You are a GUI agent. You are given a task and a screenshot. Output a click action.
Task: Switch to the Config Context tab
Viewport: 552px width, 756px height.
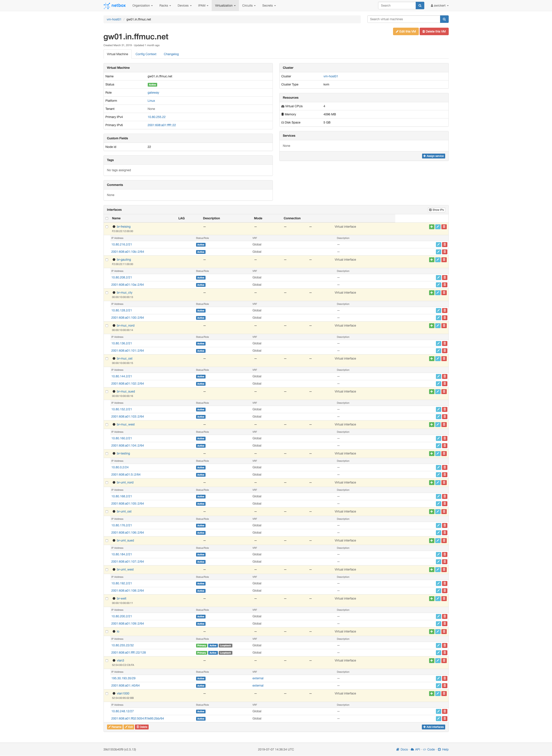146,54
